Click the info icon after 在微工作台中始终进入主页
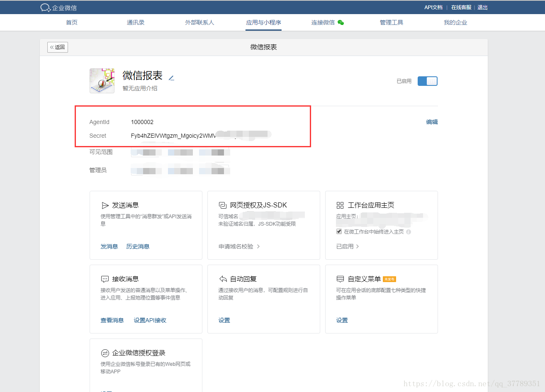The image size is (545, 392). pyautogui.click(x=409, y=232)
